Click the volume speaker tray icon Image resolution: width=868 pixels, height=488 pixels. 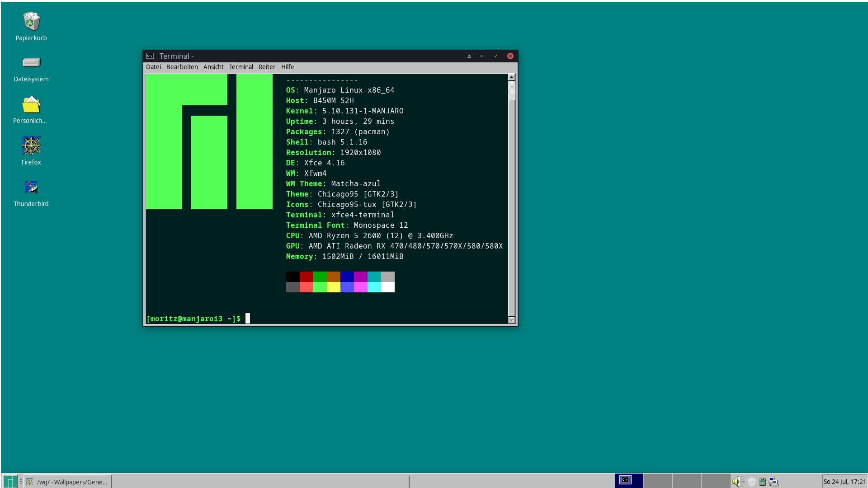point(738,482)
